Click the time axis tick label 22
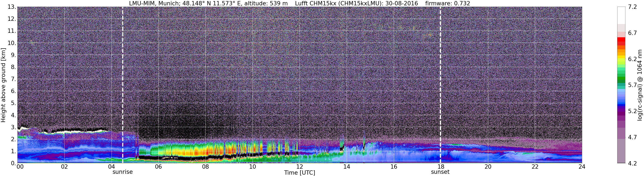644x177 pixels. coord(535,167)
